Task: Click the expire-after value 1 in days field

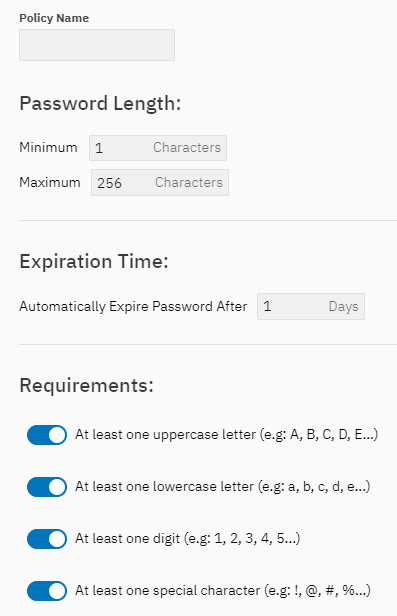Action: (311, 306)
